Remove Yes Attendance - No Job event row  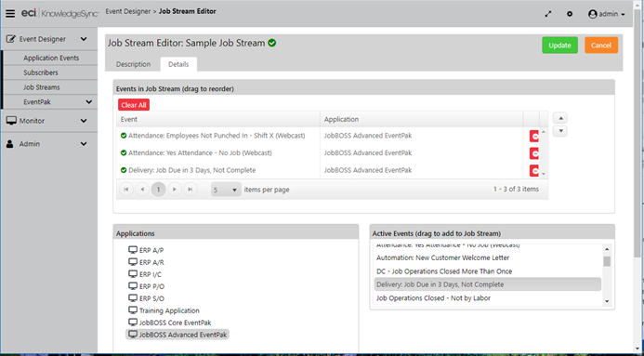pos(534,153)
